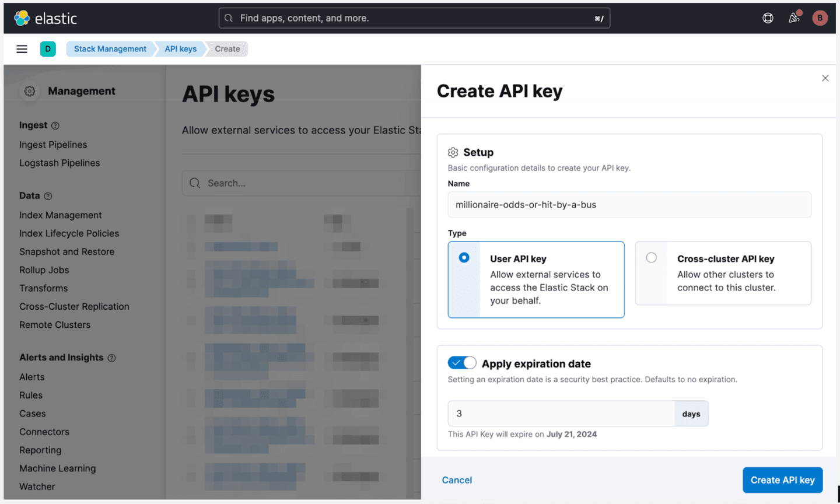The image size is (840, 504).
Task: Open the hamburger navigation menu
Action: pyautogui.click(x=22, y=49)
